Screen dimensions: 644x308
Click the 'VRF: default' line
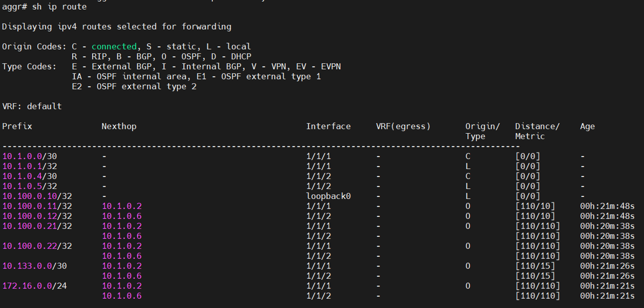(32, 106)
